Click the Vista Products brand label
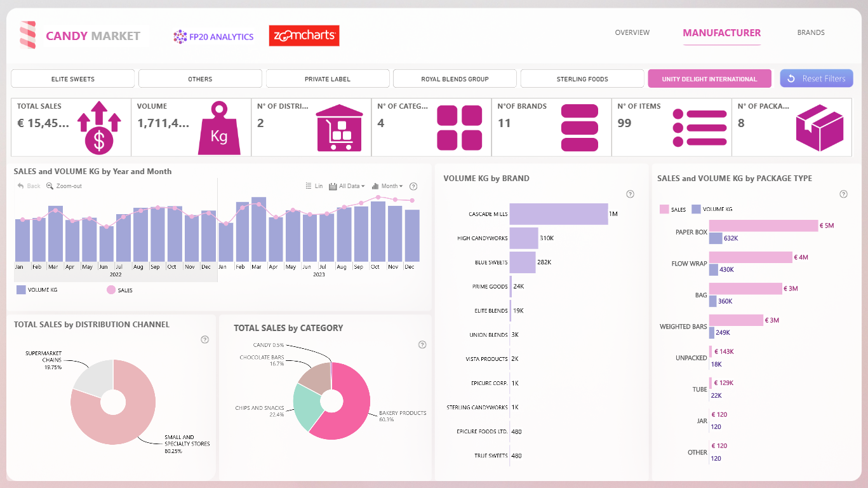Image resolution: width=868 pixels, height=488 pixels. (487, 359)
